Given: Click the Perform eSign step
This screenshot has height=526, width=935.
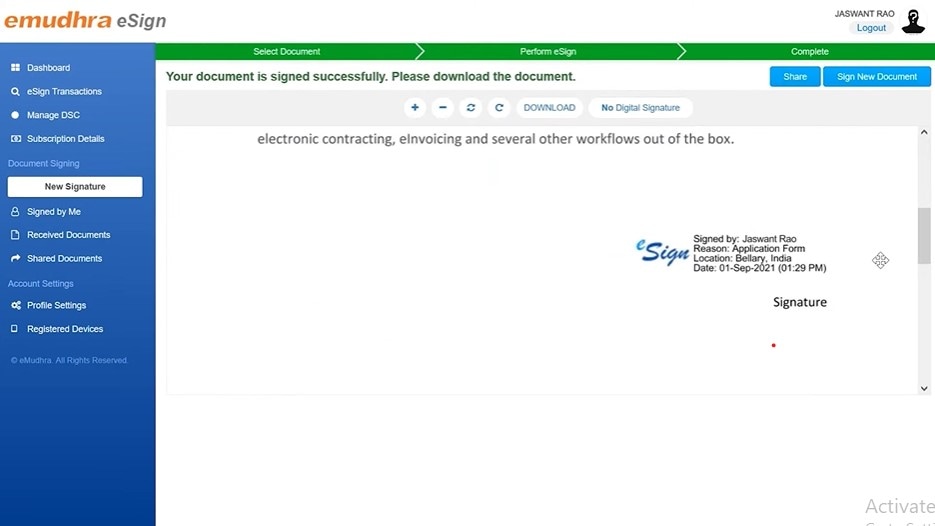Looking at the screenshot, I should coord(548,51).
